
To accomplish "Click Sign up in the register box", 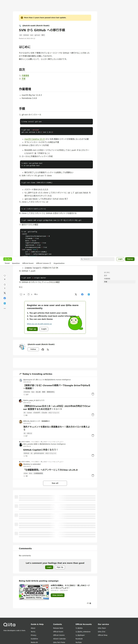I will click(x=32, y=329).
